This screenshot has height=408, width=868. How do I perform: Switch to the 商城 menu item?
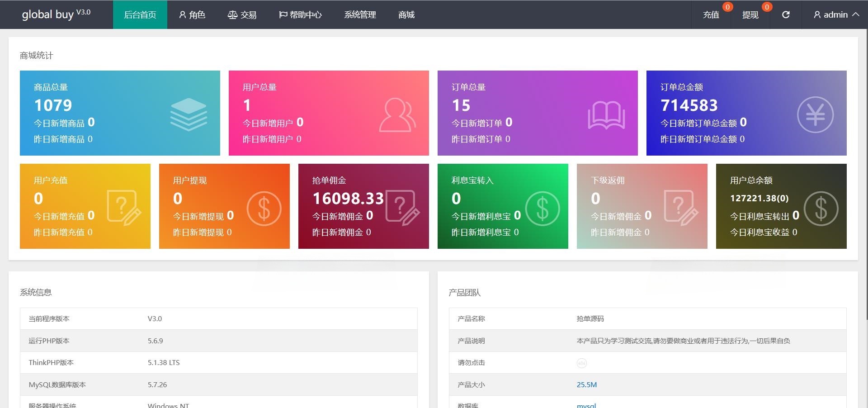pyautogui.click(x=406, y=14)
